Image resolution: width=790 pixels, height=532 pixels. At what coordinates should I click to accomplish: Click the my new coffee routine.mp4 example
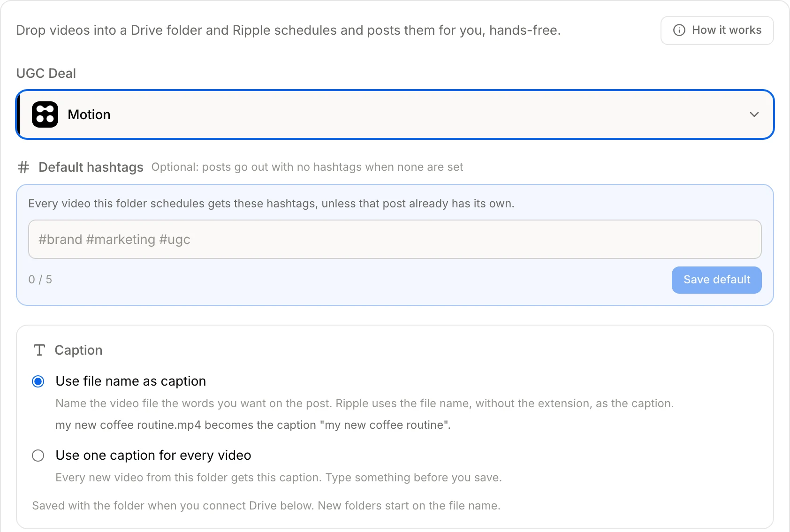[253, 425]
